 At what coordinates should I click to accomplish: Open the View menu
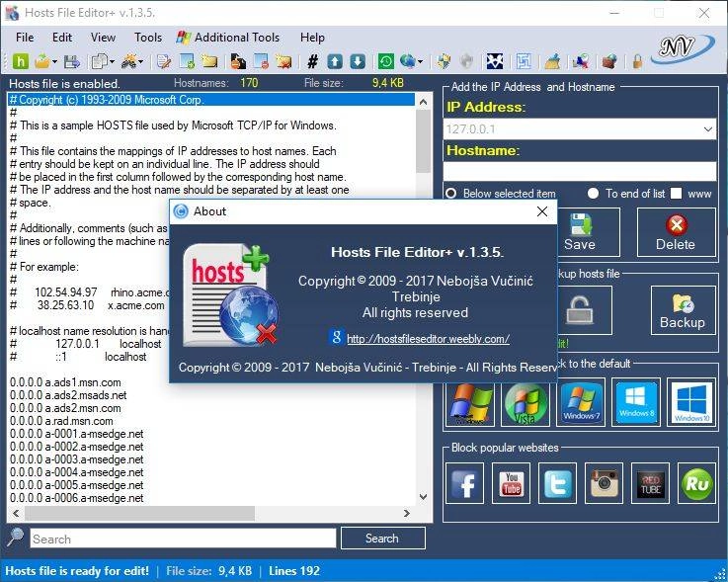(103, 38)
